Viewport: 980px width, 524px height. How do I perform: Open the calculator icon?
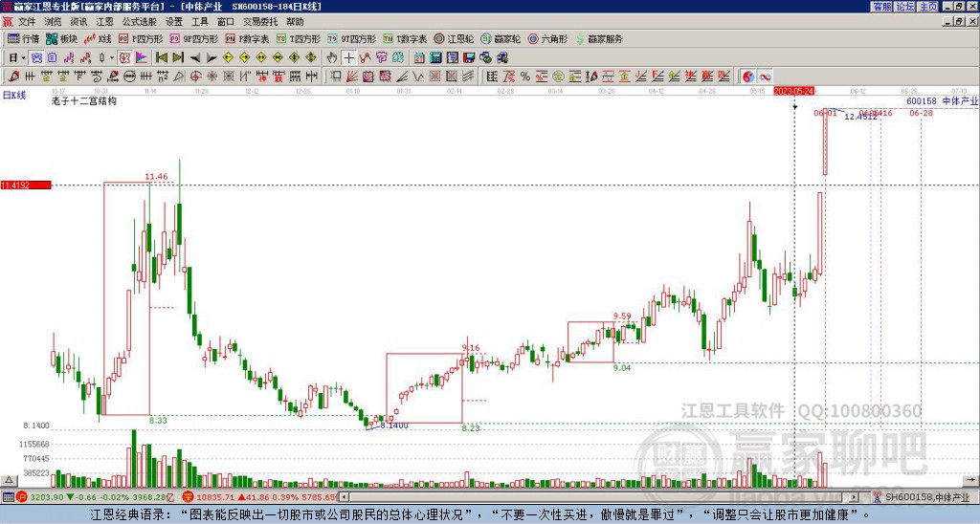(435, 57)
